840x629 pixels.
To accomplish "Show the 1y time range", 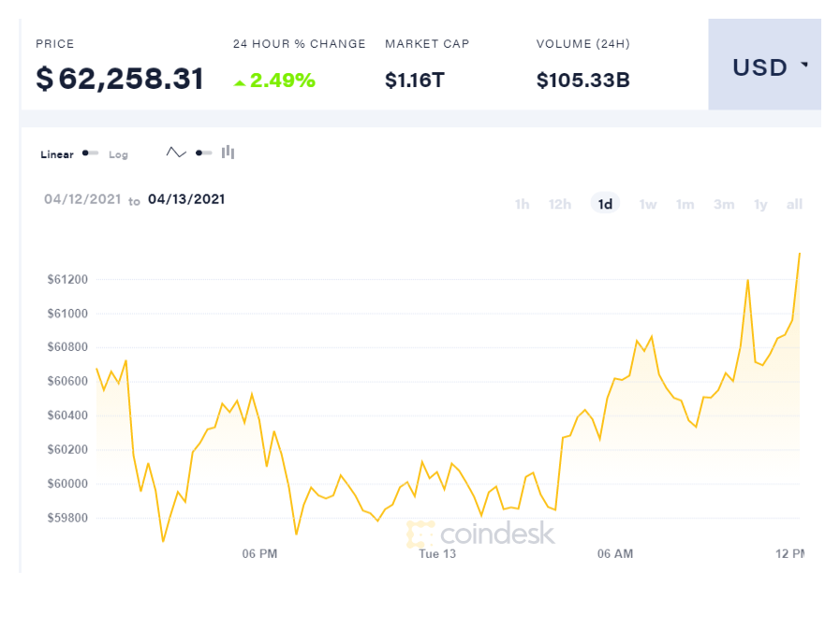I will pyautogui.click(x=760, y=204).
